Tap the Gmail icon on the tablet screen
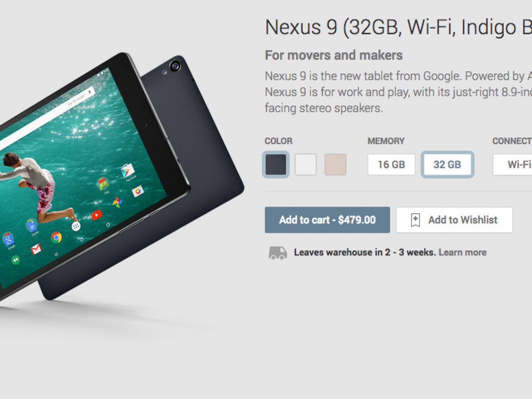Viewport: 532px width, 399px height. click(x=36, y=249)
